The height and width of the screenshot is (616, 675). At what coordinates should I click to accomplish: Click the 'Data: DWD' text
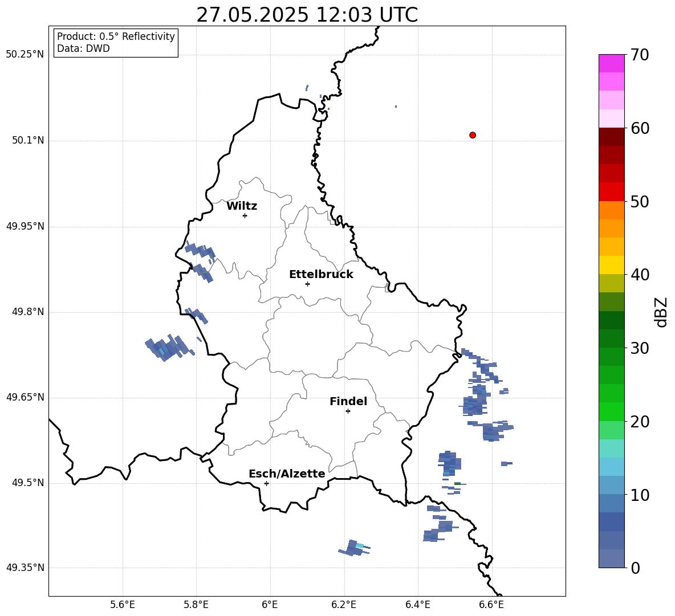click(x=83, y=48)
